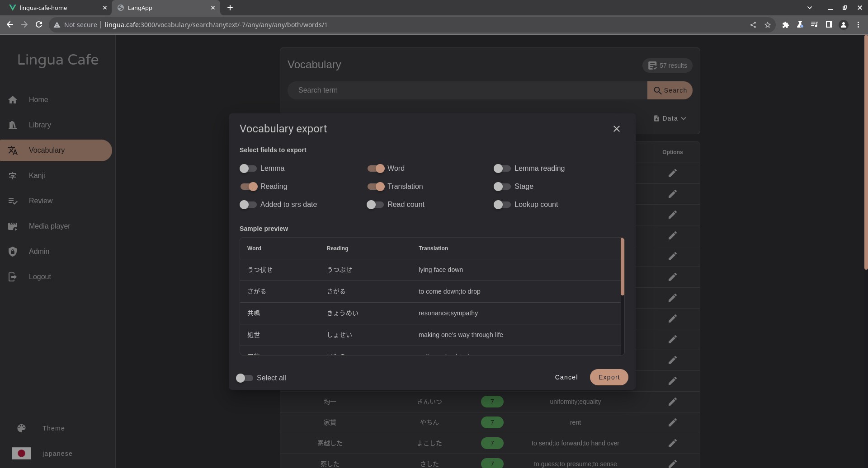868x468 pixels.
Task: Open the browser tab list chevron
Action: click(809, 8)
